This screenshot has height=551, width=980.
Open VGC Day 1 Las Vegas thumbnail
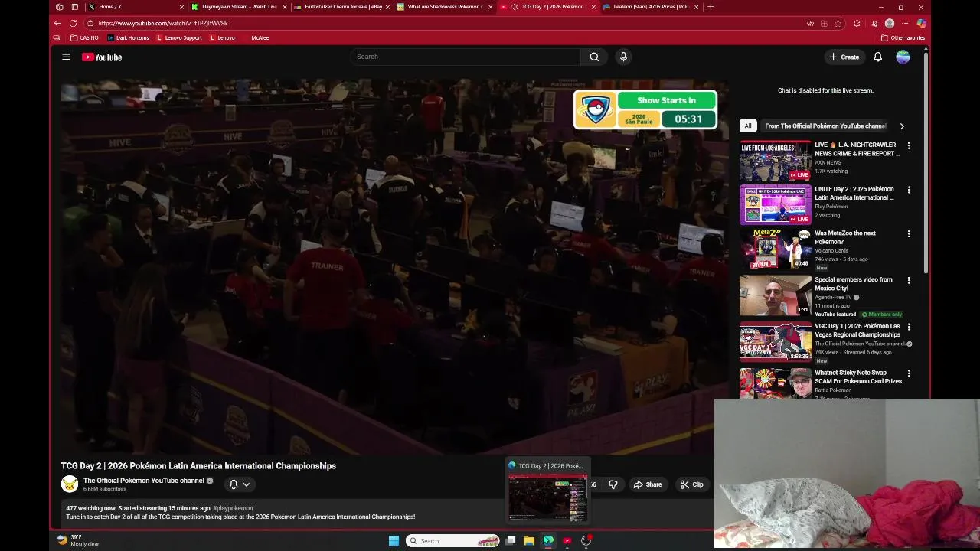[775, 341]
